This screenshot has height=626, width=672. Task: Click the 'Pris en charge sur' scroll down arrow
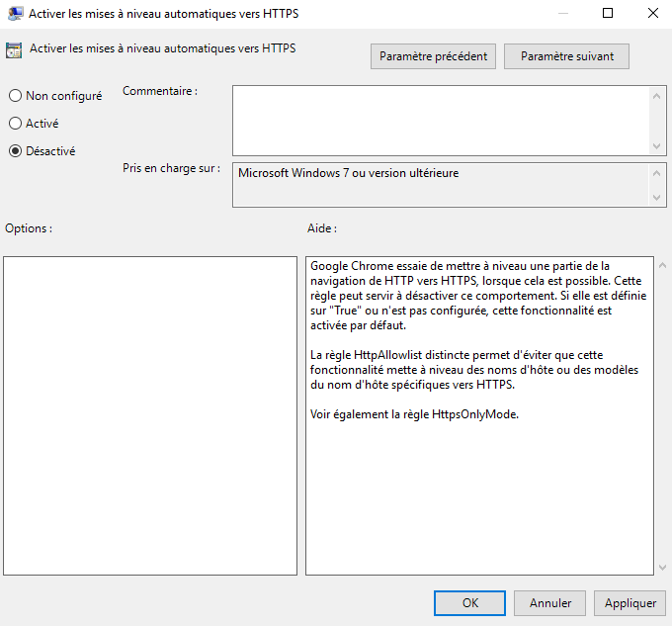[x=659, y=198]
